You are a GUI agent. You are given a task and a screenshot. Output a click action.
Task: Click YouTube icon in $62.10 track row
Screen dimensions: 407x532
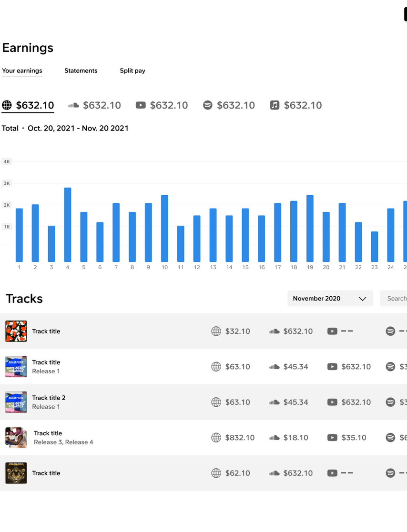(x=332, y=473)
